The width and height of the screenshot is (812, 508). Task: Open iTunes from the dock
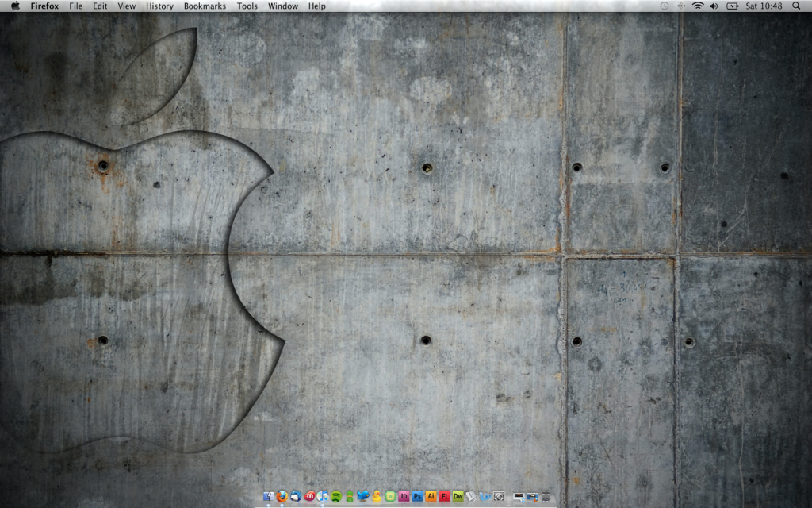(323, 497)
